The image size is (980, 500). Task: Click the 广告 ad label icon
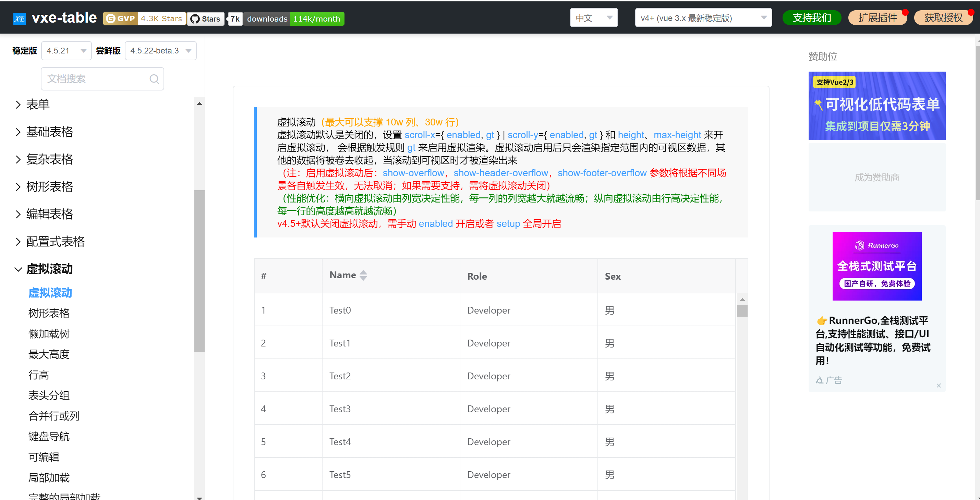[820, 380]
